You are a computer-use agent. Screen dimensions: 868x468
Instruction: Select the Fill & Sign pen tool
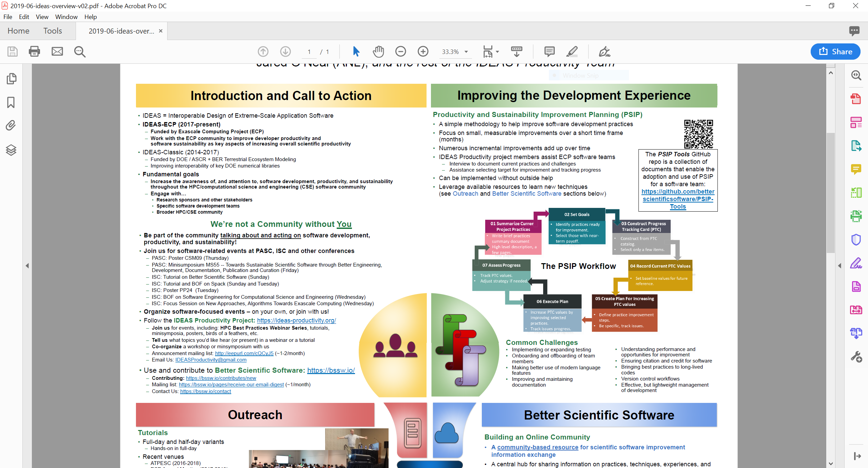click(605, 52)
